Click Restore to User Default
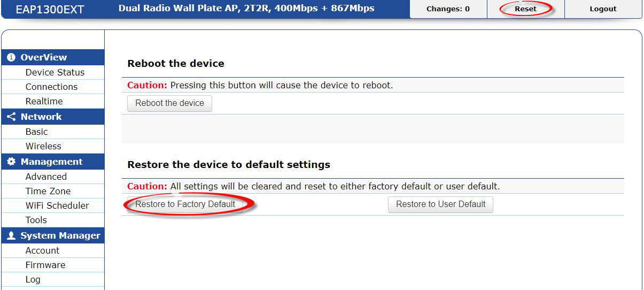Image resolution: width=644 pixels, height=290 pixels. coord(440,204)
